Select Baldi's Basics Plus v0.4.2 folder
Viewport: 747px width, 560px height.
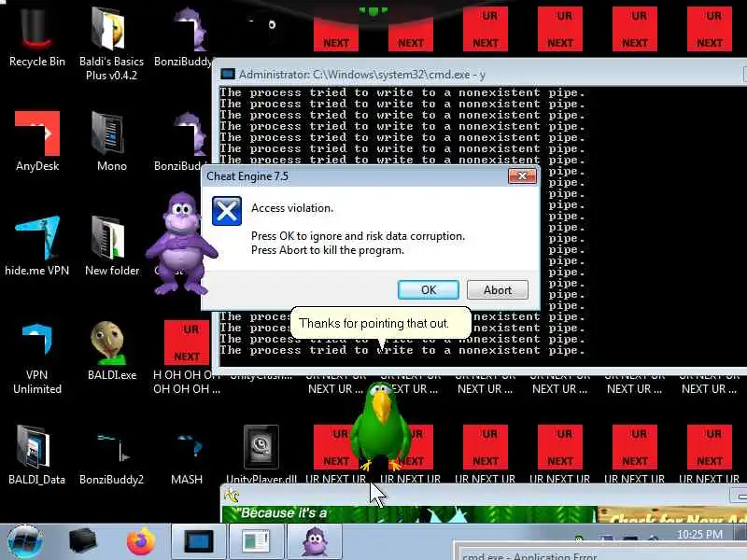coord(111,43)
